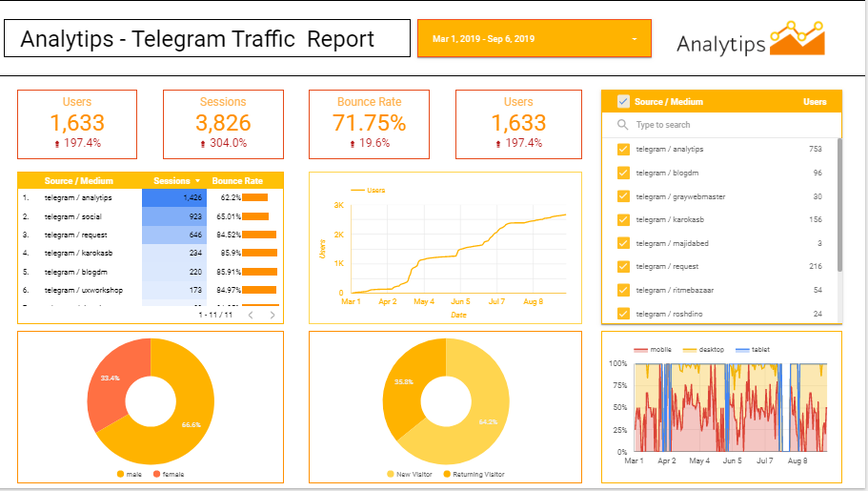This screenshot has width=868, height=491.
Task: Uncheck the telegram / karokasb checkbox
Action: [623, 219]
